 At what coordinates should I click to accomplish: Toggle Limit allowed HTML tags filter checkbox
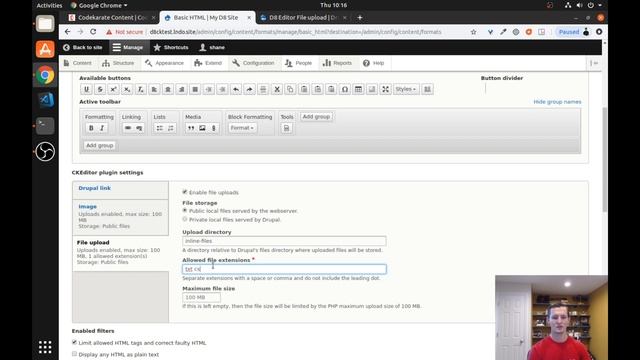click(x=74, y=342)
